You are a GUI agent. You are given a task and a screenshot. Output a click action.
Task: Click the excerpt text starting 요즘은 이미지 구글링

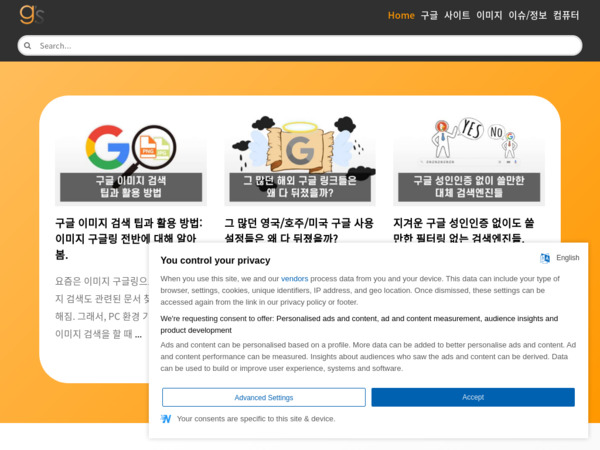(x=102, y=308)
